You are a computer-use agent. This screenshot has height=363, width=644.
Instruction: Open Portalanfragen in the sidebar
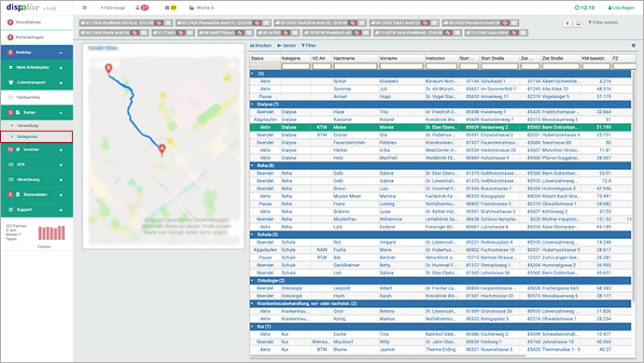pyautogui.click(x=37, y=37)
